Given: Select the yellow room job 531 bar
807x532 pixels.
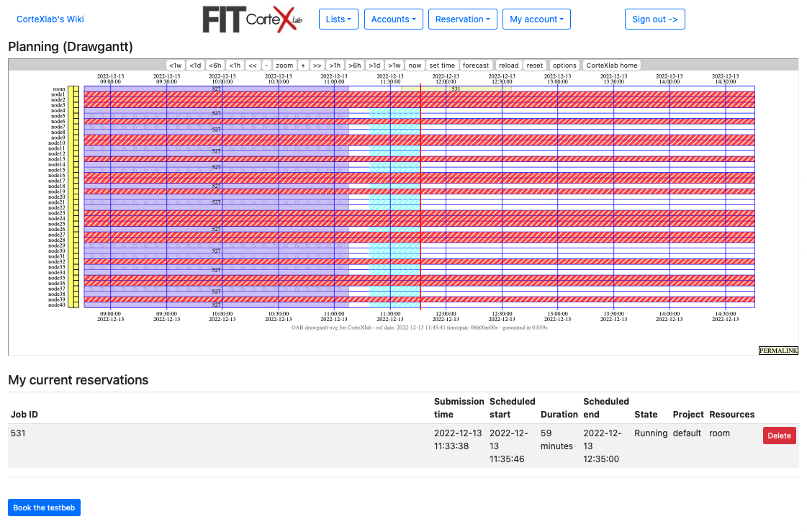Looking at the screenshot, I should pos(456,89).
